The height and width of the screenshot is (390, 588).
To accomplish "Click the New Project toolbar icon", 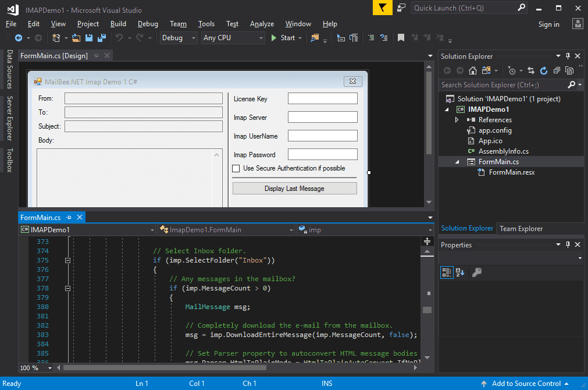I will point(56,38).
